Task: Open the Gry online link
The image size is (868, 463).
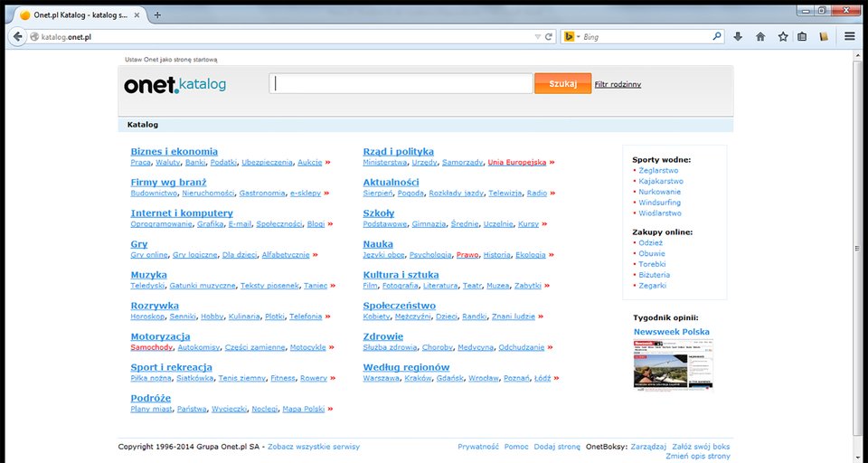Action: click(149, 255)
